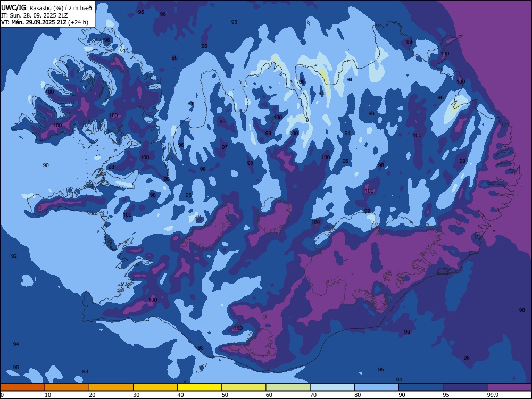Click the 'VT: Mán. 29.09.2025 21Z' valid time
Viewport: 532px width, 399px height.
coord(34,22)
